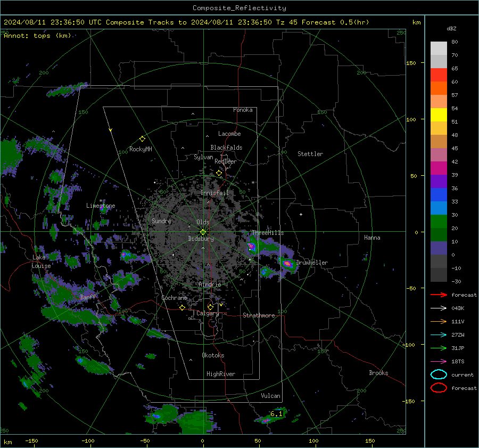Click the Composite_Reflectivity title

point(240,8)
